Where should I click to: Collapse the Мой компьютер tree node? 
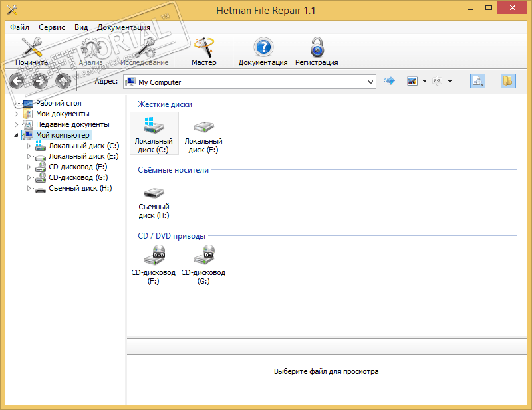[16, 135]
